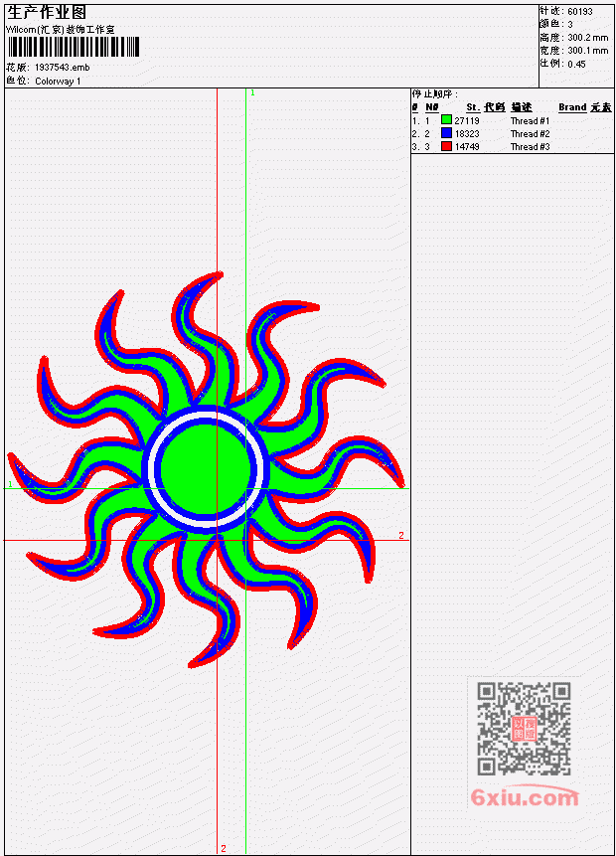Select the file name 1937543.emb

[63, 68]
